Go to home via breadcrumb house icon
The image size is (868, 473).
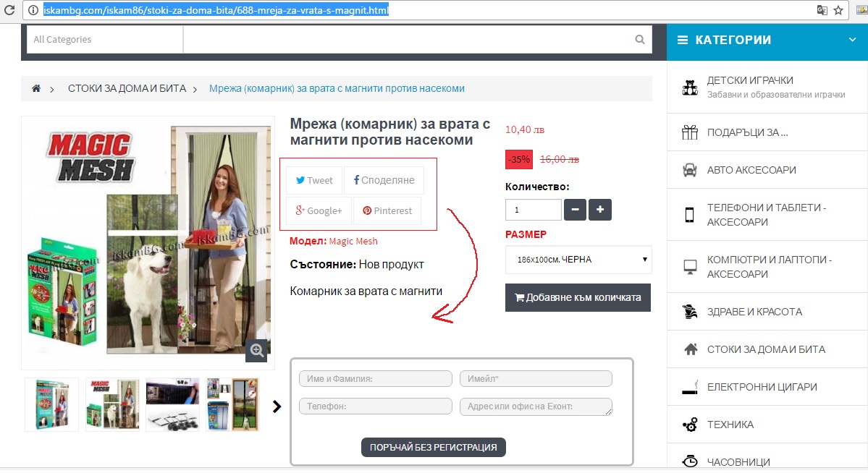36,88
